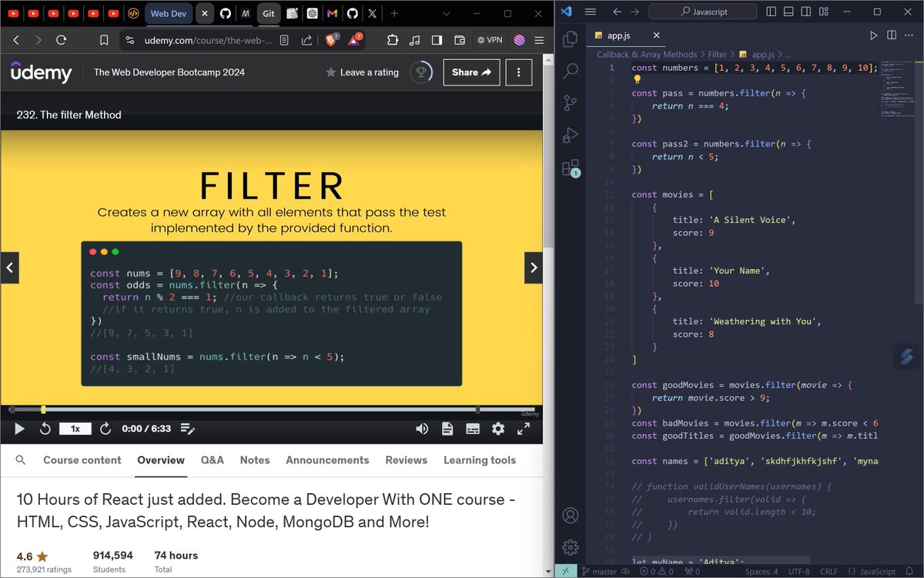The width and height of the screenshot is (924, 578).
Task: Switch to the Learning tools tab
Action: coord(480,460)
